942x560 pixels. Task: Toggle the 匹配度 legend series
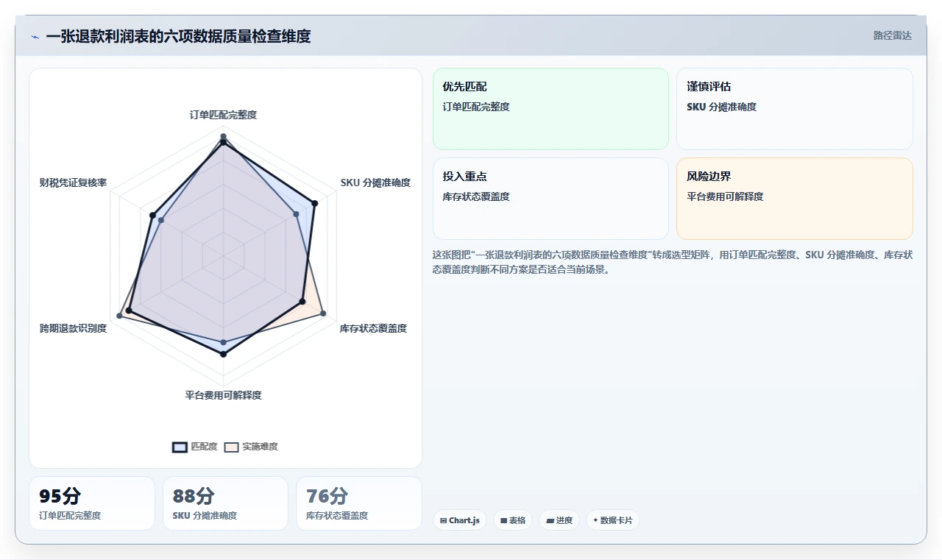pyautogui.click(x=194, y=447)
